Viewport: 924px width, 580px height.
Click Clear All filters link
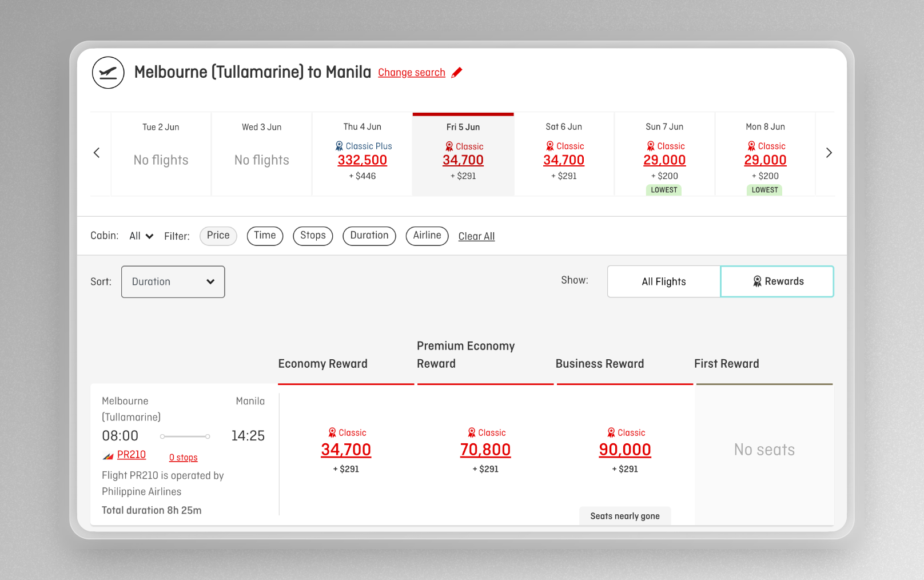[476, 236]
